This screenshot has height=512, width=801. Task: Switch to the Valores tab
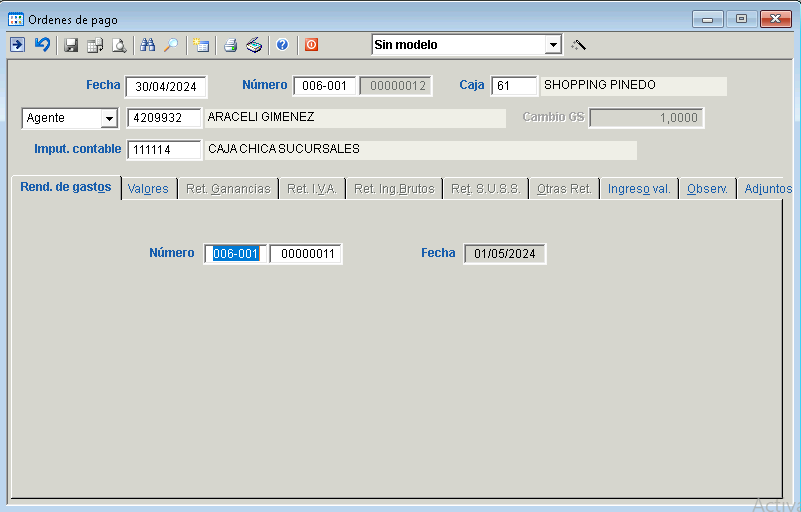[148, 189]
